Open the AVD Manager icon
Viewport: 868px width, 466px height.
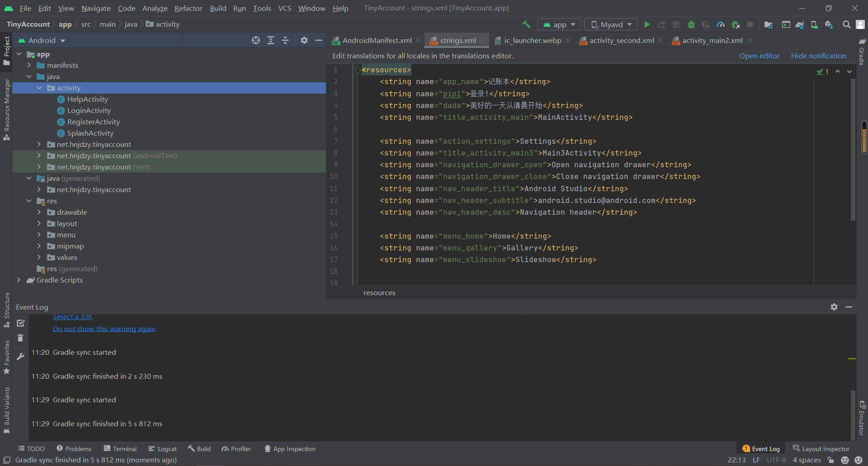click(814, 24)
